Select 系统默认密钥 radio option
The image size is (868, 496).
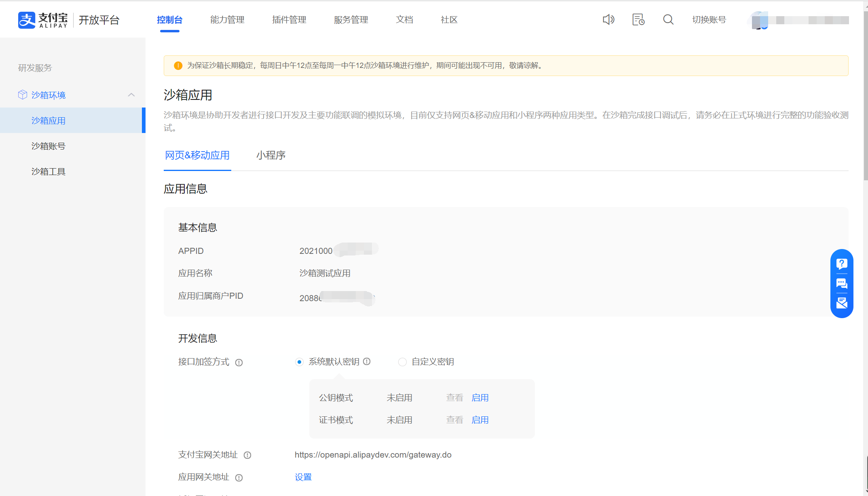tap(299, 362)
